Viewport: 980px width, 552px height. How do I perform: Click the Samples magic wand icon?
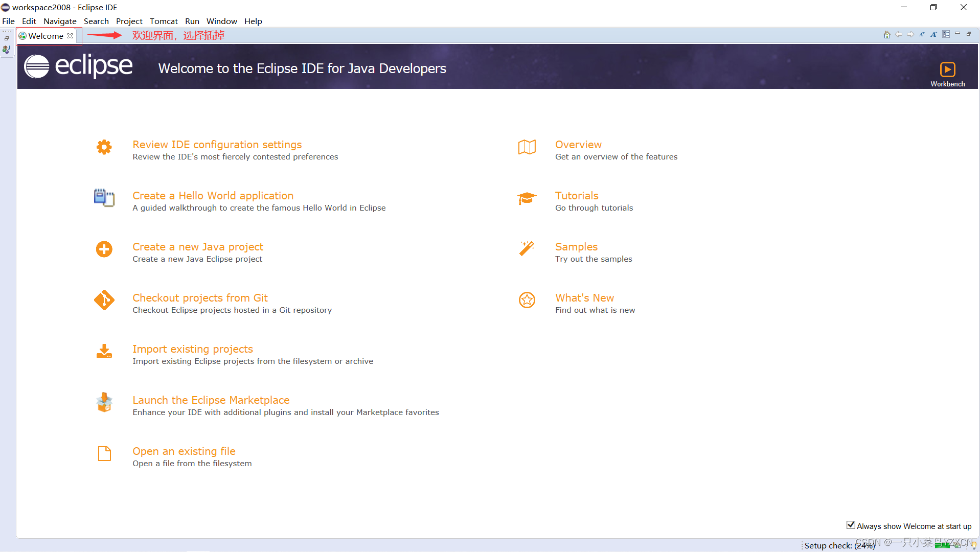(527, 249)
